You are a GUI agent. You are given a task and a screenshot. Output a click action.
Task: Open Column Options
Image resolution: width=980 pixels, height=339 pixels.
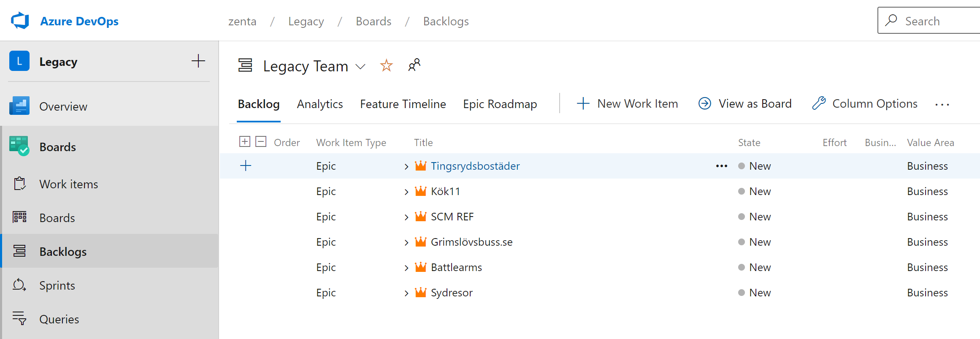(865, 103)
